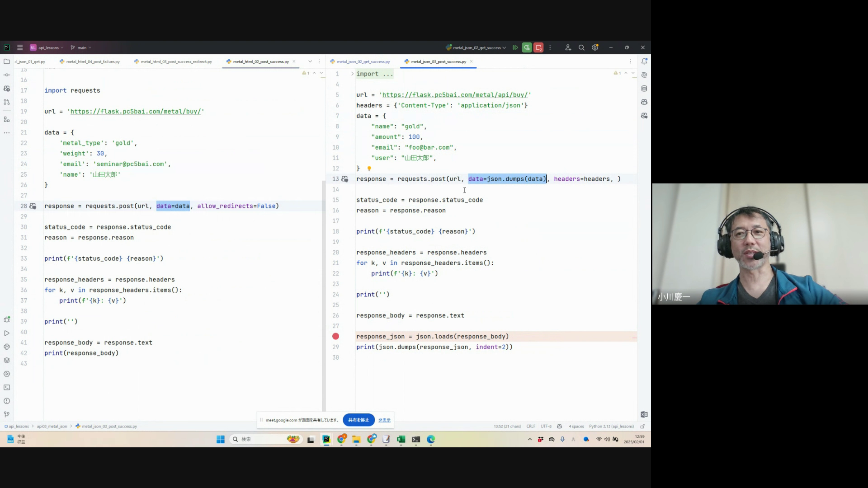Expand the folded import block
The width and height of the screenshot is (868, 488).
[352, 74]
